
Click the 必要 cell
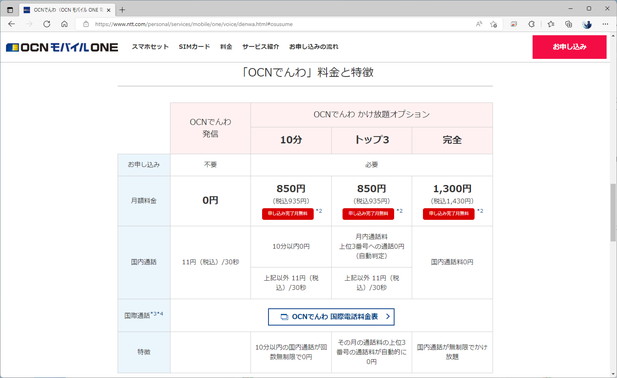tap(371, 164)
